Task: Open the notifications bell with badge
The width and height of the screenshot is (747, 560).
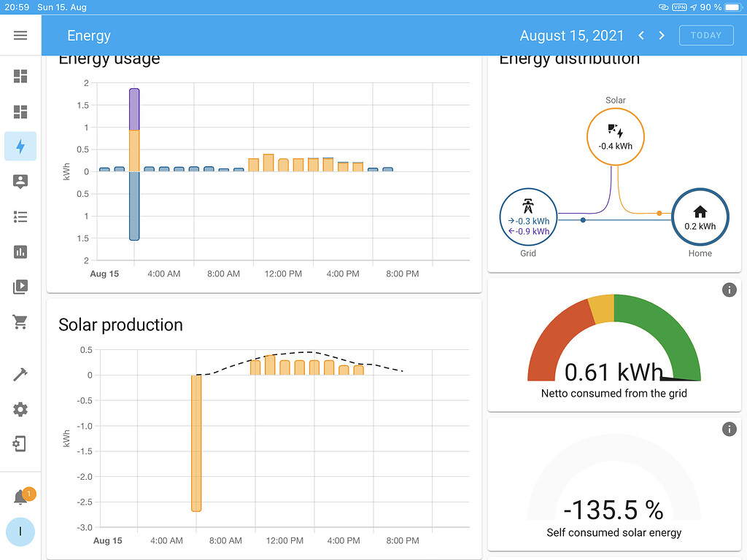Action: [20, 494]
